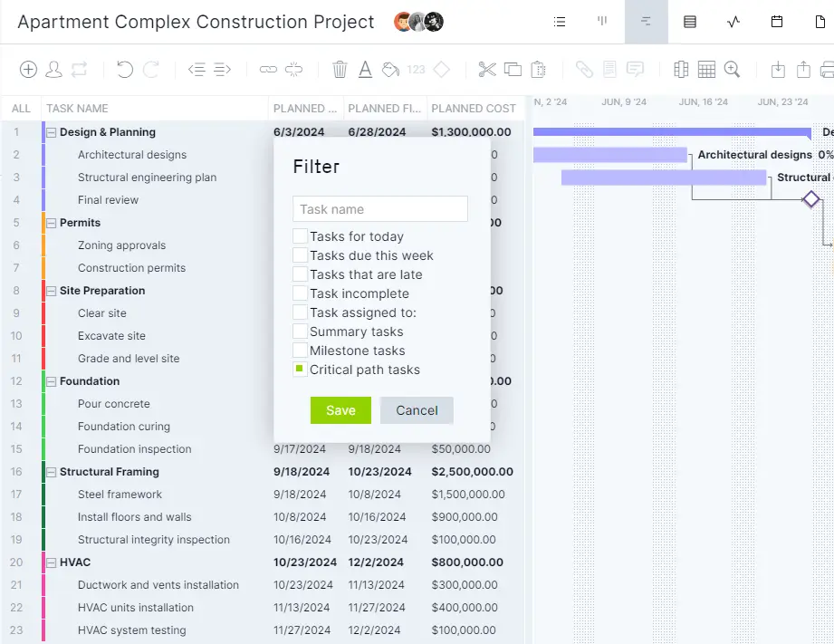Open the dashboard pulse view tab

click(x=733, y=22)
